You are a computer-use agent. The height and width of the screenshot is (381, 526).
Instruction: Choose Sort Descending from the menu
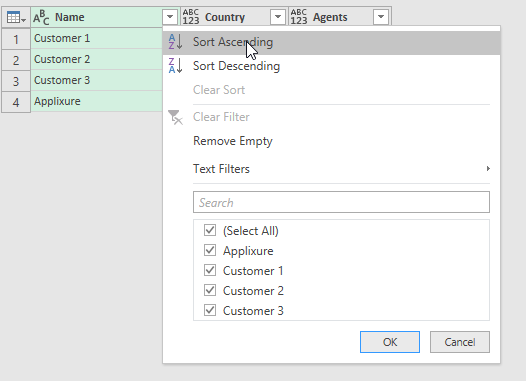click(x=331, y=66)
